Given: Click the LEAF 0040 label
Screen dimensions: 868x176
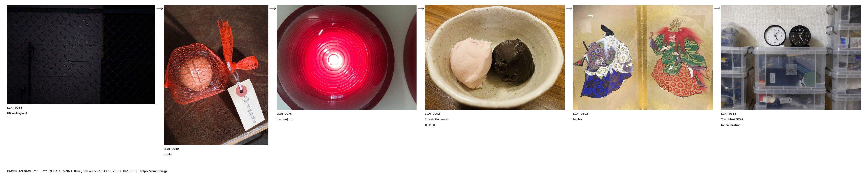Looking at the screenshot, I should tap(171, 149).
